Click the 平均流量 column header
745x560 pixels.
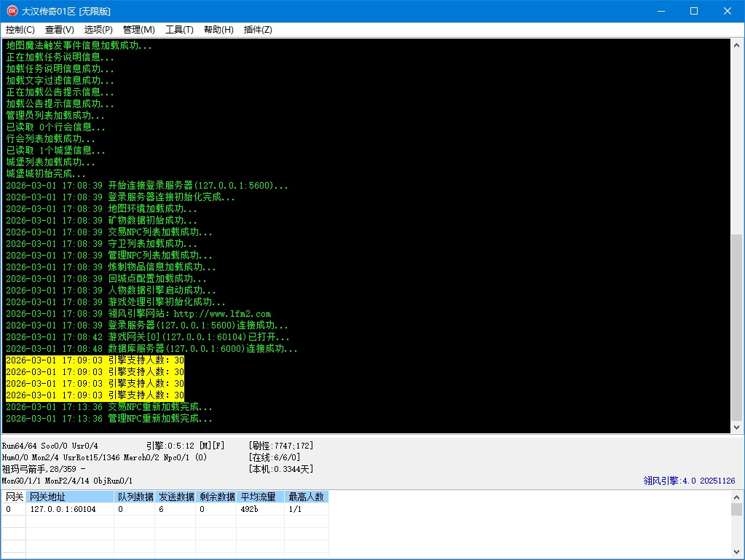[x=261, y=497]
